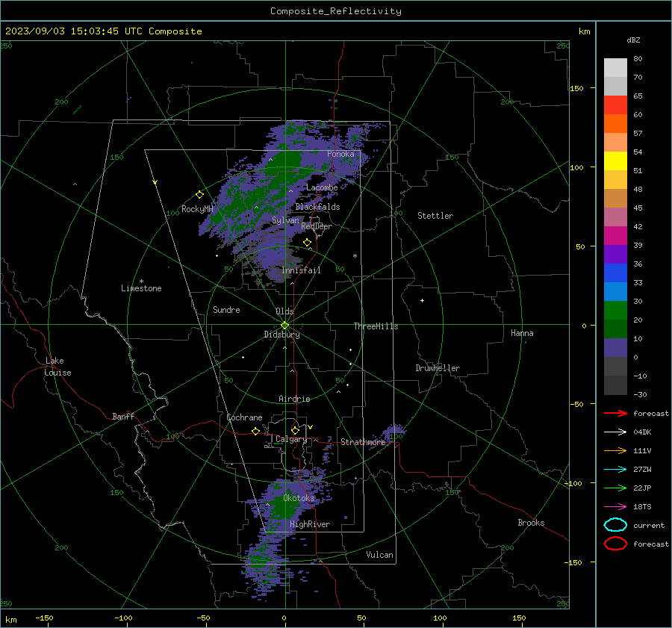
Task: Click the yellow diamond marker below RedDeer
Action: (x=307, y=243)
